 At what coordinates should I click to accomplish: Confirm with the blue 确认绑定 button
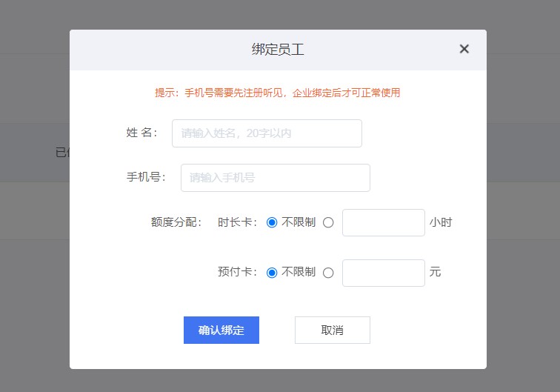(x=221, y=330)
